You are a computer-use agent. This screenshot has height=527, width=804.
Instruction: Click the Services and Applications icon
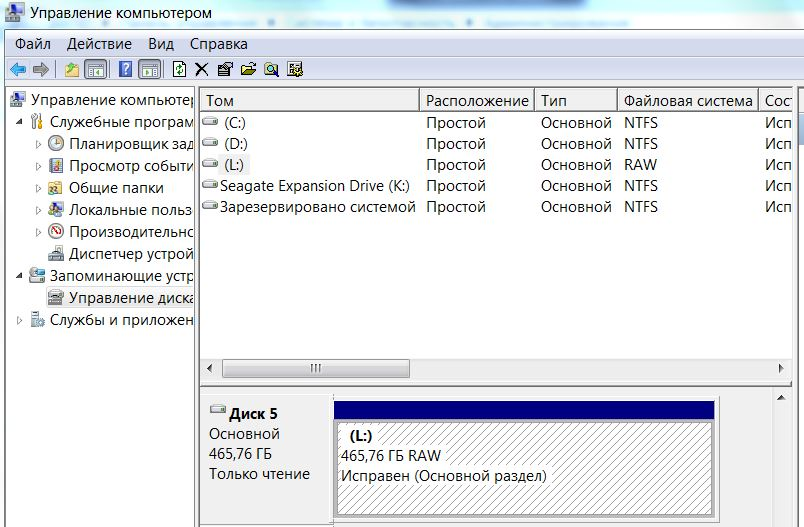pos(37,320)
